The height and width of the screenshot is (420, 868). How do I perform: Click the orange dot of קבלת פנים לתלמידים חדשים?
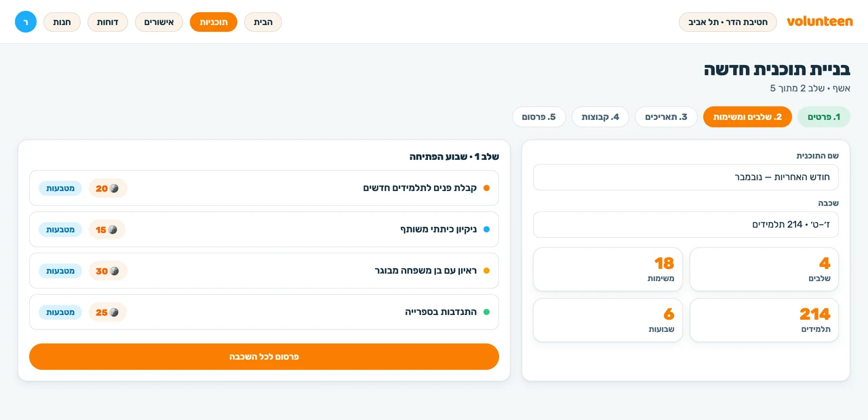point(486,188)
